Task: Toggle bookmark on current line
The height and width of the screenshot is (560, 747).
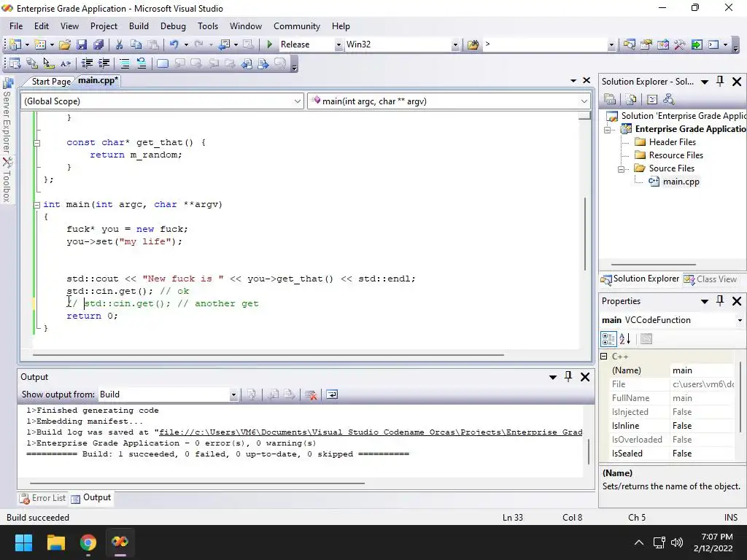Action: (163, 63)
